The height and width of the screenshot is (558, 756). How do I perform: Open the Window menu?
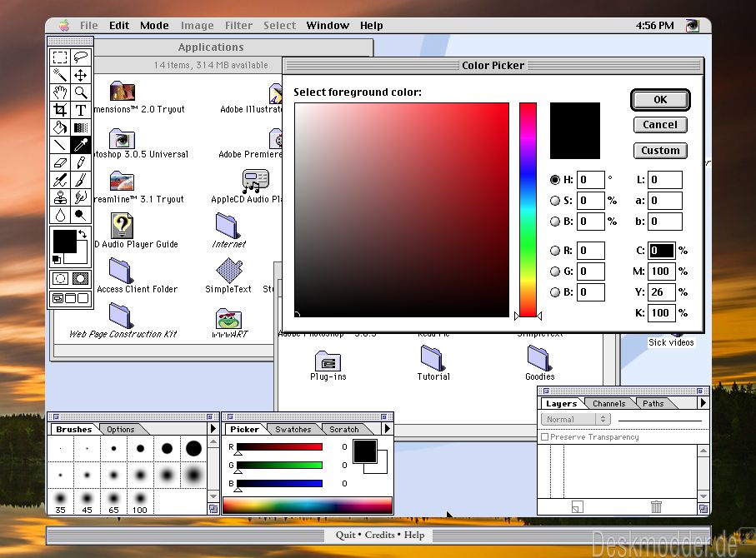click(328, 26)
